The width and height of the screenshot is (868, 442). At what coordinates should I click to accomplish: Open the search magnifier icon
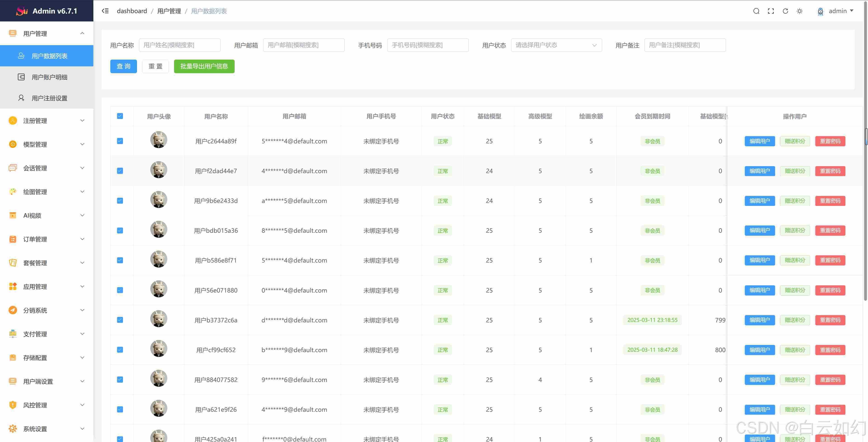click(x=756, y=11)
